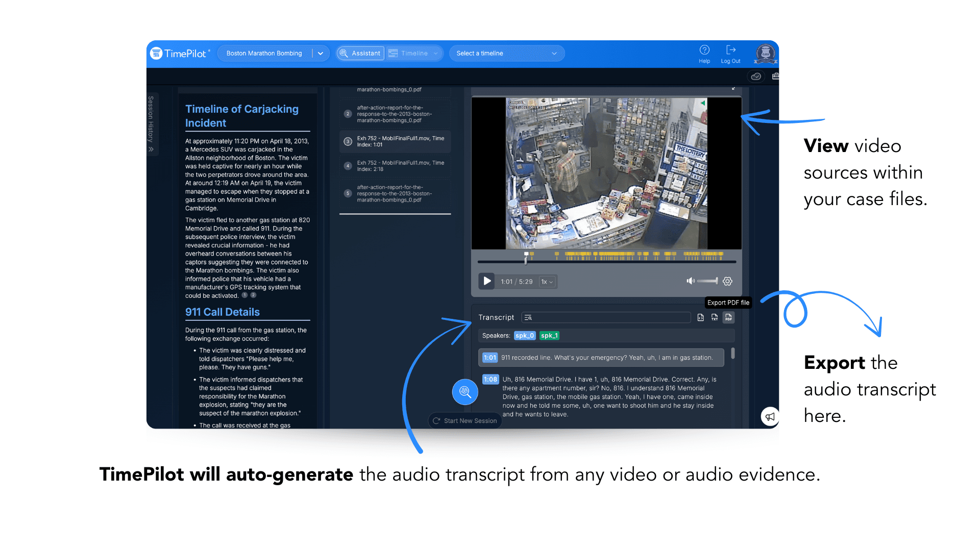Export transcript as PDF file
The width and height of the screenshot is (980, 551).
(x=728, y=317)
